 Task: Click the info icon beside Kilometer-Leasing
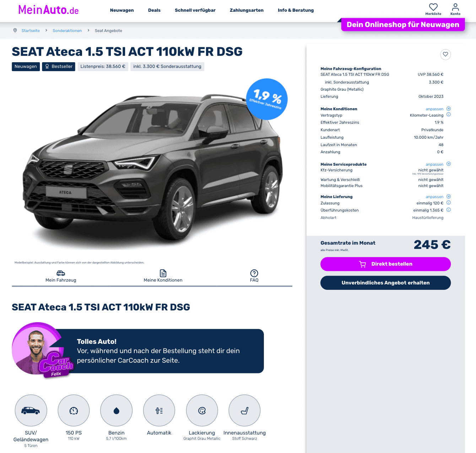449,114
